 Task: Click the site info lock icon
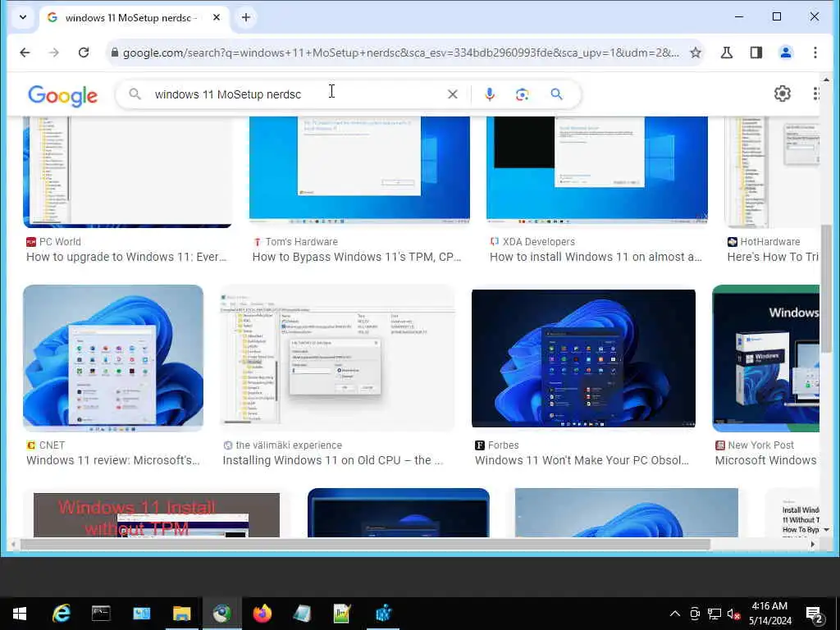click(114, 52)
